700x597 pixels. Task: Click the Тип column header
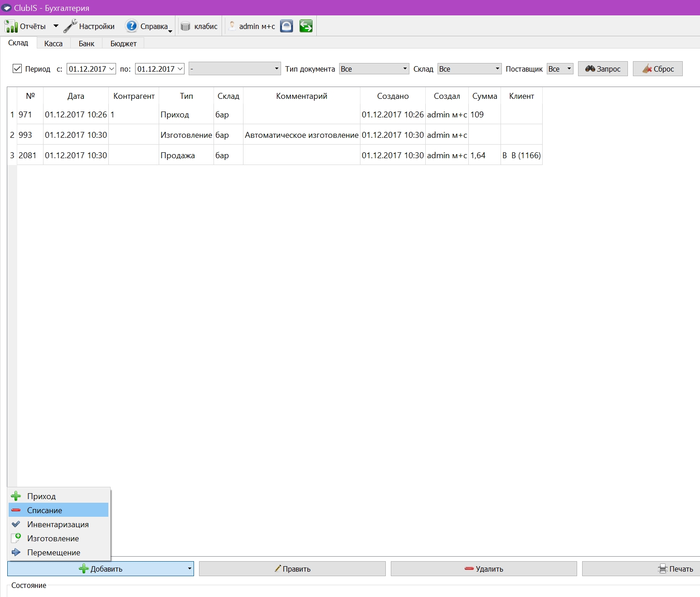186,96
